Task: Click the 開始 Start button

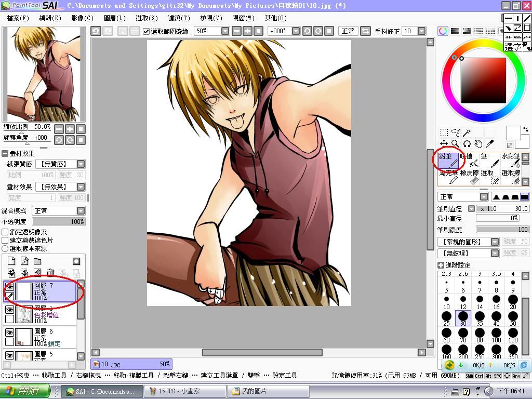Action: pos(24,391)
